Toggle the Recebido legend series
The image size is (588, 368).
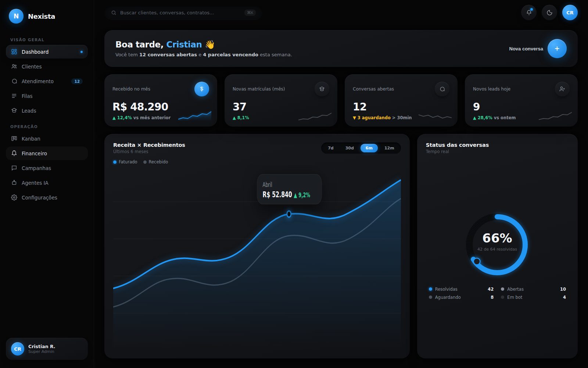[x=156, y=162]
